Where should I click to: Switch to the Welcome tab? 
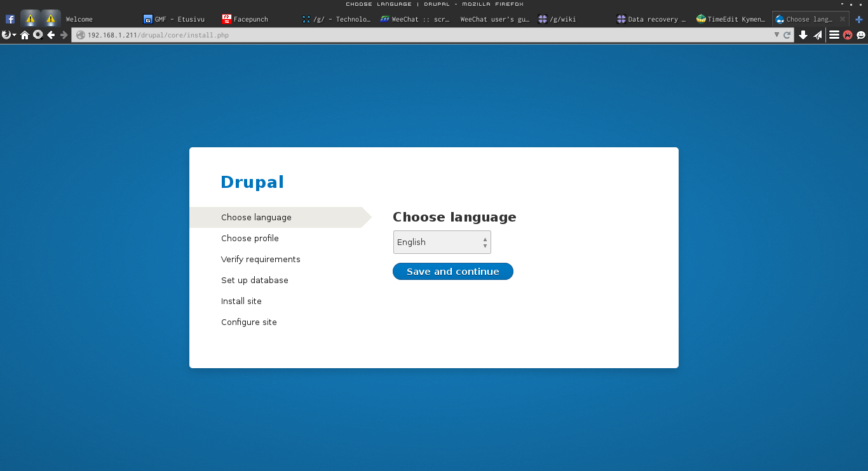coord(100,19)
